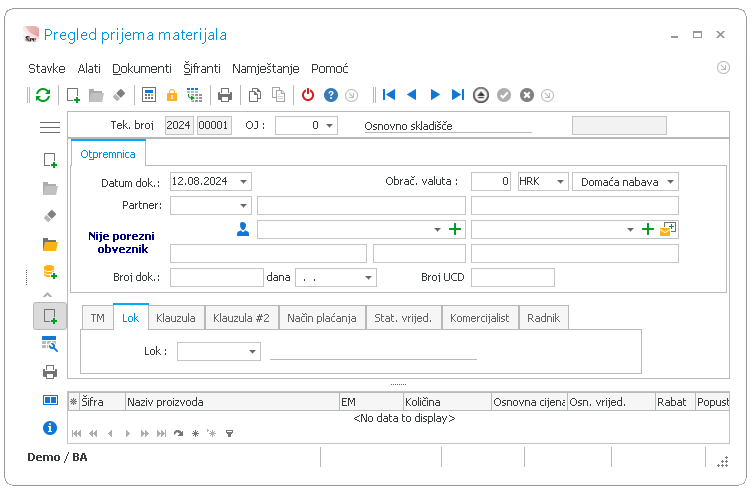
Task: Switch to the Radnik tab
Action: 544,318
